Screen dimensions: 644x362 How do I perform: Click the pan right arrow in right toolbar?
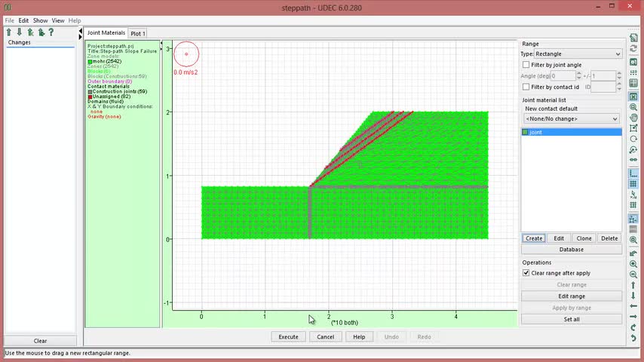633,317
